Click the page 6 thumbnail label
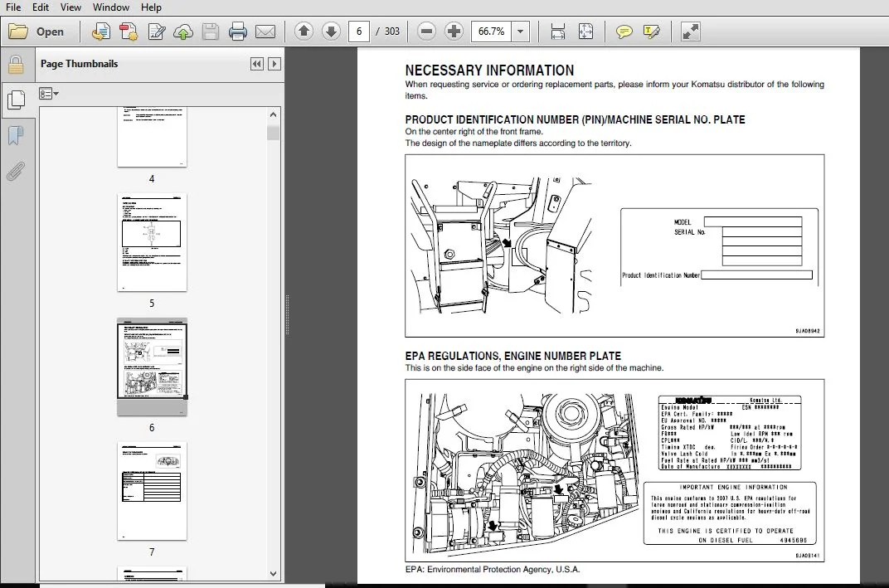889x588 pixels. point(152,428)
